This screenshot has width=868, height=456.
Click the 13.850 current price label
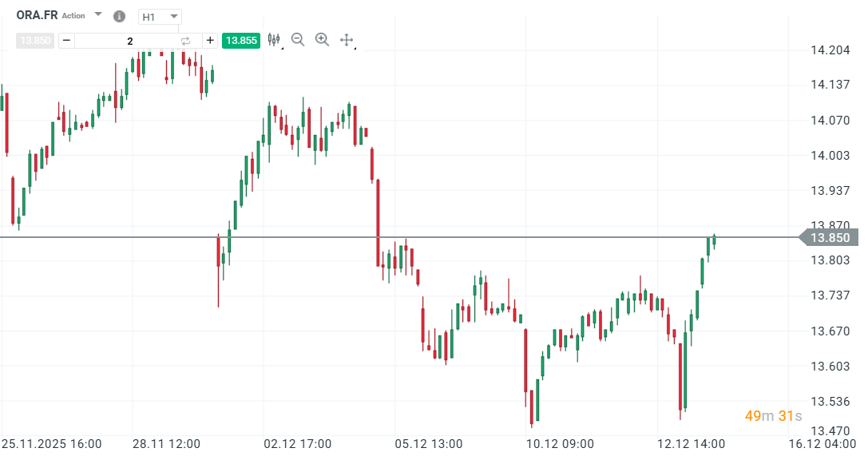(829, 237)
